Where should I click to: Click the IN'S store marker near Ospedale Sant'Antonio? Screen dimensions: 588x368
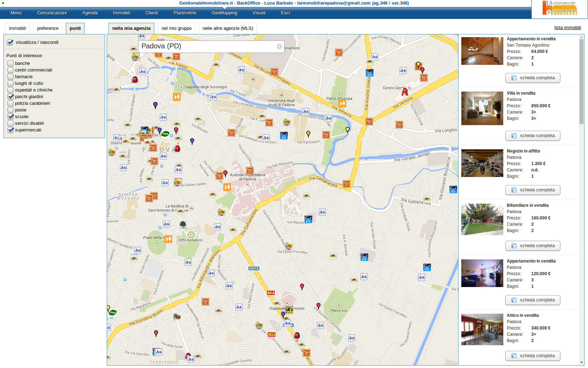click(289, 310)
